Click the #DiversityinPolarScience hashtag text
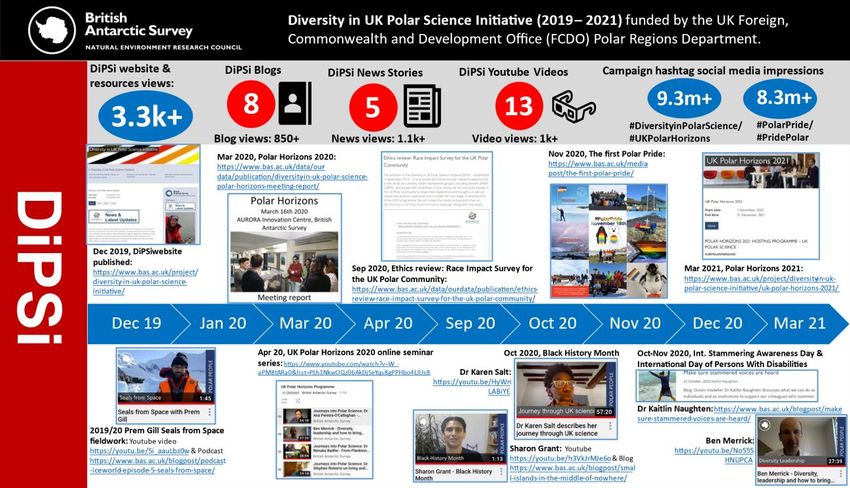The image size is (850, 488). click(685, 126)
